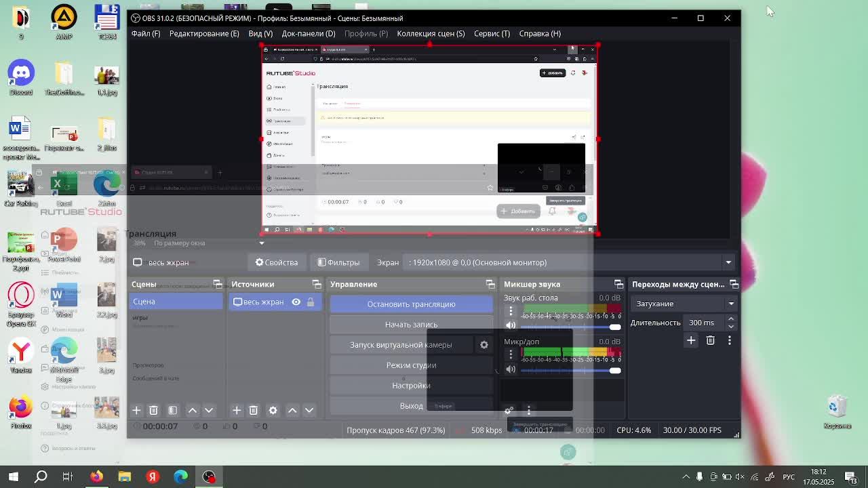868x488 pixels.
Task: Open the Вид (V) menu
Action: (x=260, y=33)
